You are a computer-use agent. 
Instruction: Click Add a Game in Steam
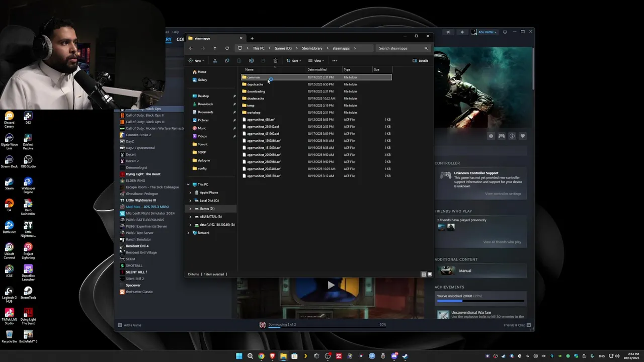pos(129,325)
